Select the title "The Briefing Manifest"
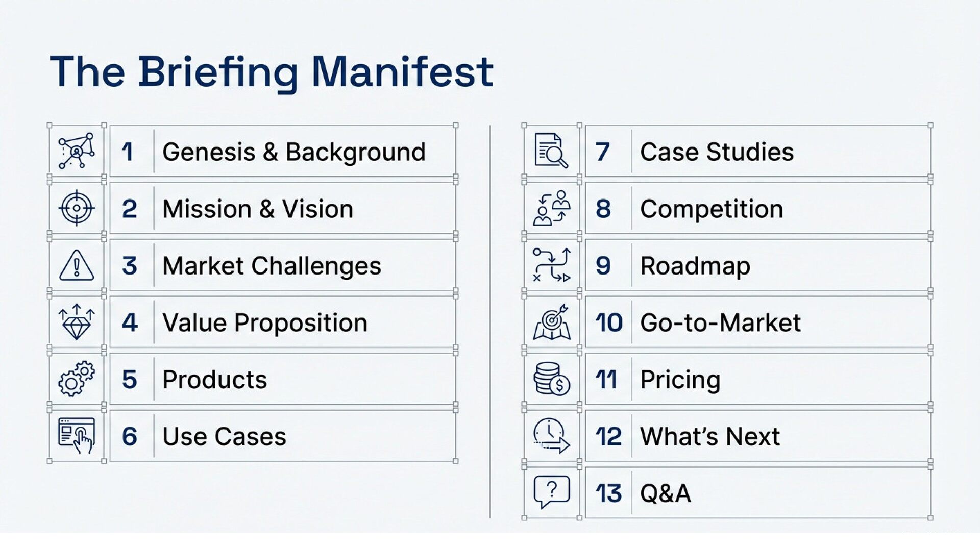The height and width of the screenshot is (547, 980). pyautogui.click(x=272, y=72)
